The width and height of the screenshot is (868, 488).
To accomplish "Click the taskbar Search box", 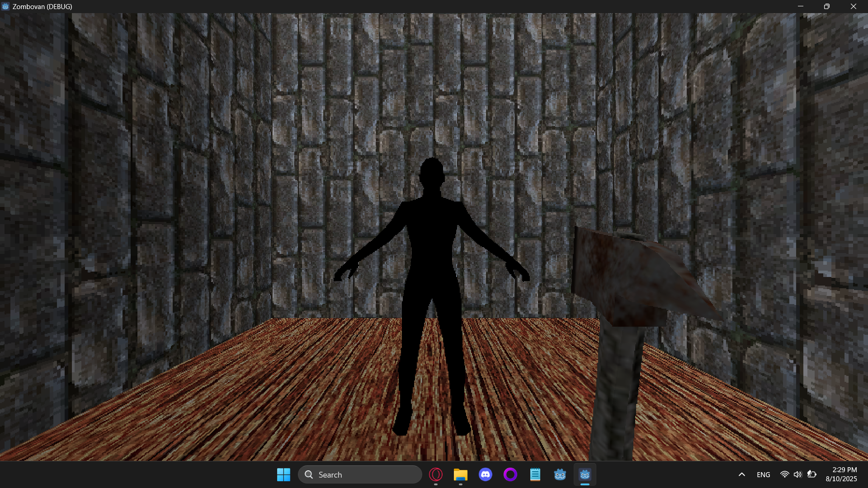I will [x=360, y=474].
